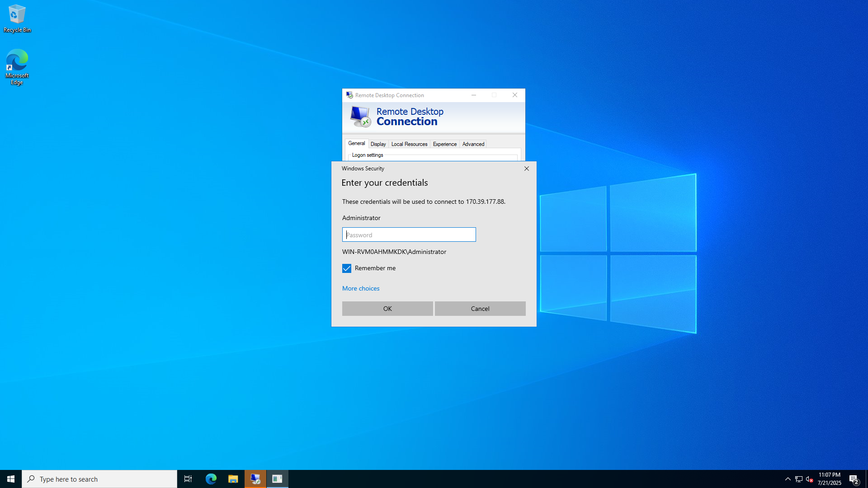Viewport: 868px width, 488px height.
Task: Open Recycle Bin desktop icon
Action: pos(17,19)
